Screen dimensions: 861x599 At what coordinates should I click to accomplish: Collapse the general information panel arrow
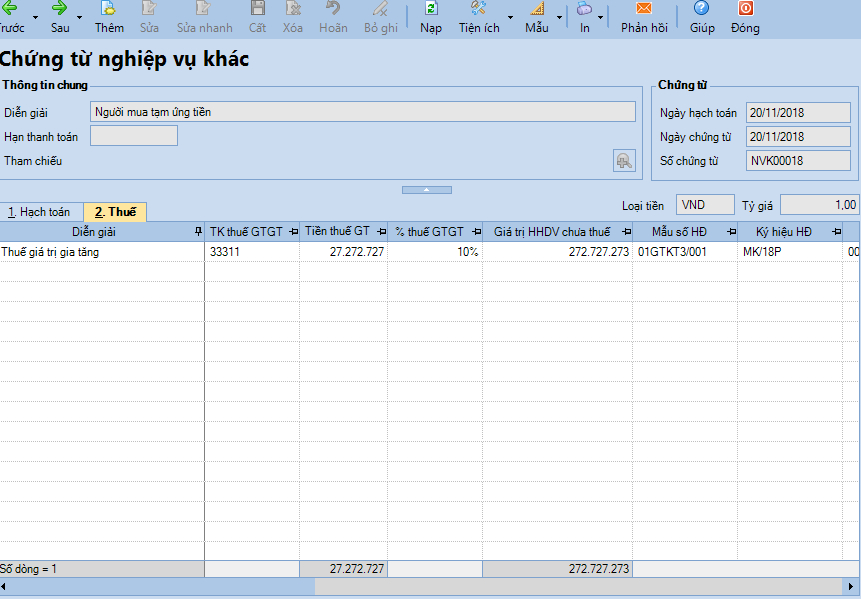[427, 190]
